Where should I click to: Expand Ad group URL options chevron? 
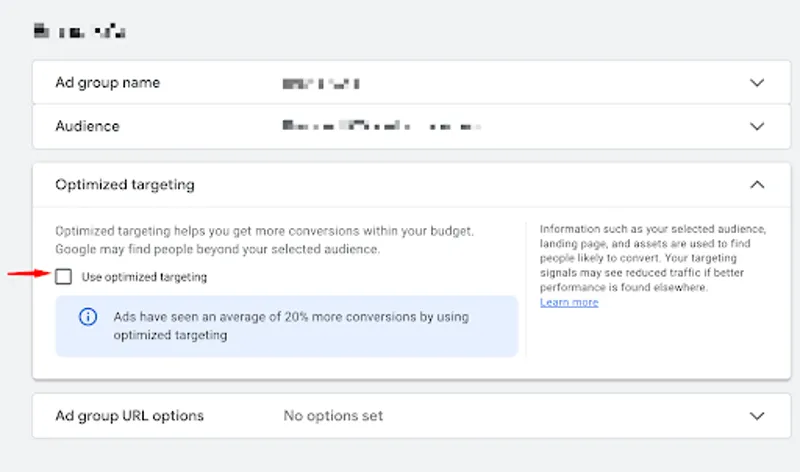click(757, 416)
